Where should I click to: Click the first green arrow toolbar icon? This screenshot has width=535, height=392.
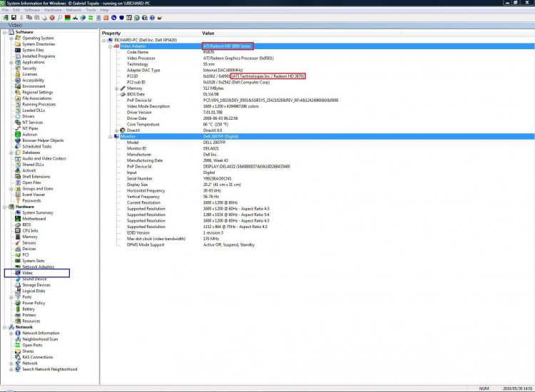tap(6, 17)
